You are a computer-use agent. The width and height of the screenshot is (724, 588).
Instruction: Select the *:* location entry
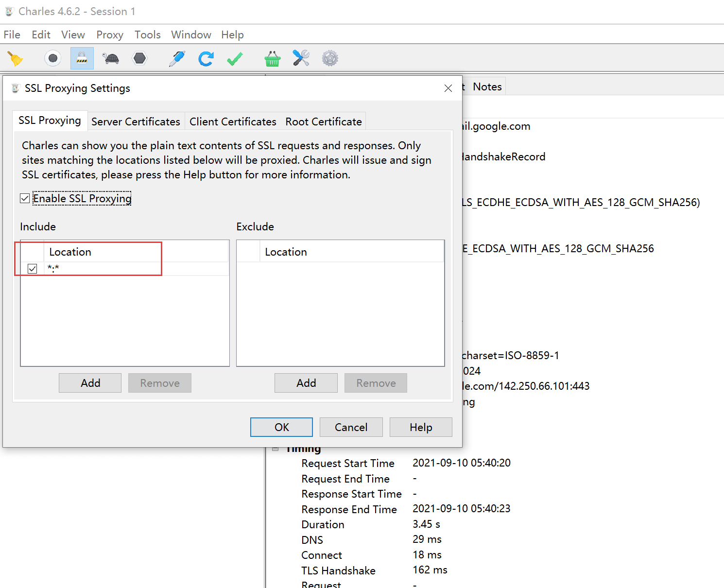[x=136, y=269]
